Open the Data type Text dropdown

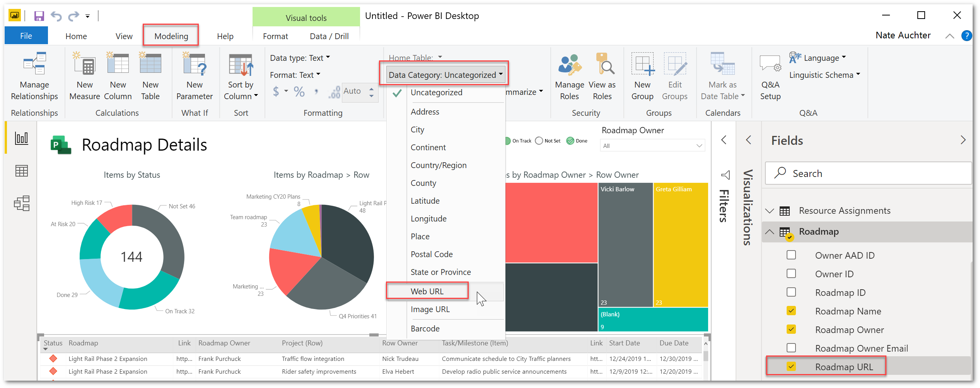coord(300,58)
